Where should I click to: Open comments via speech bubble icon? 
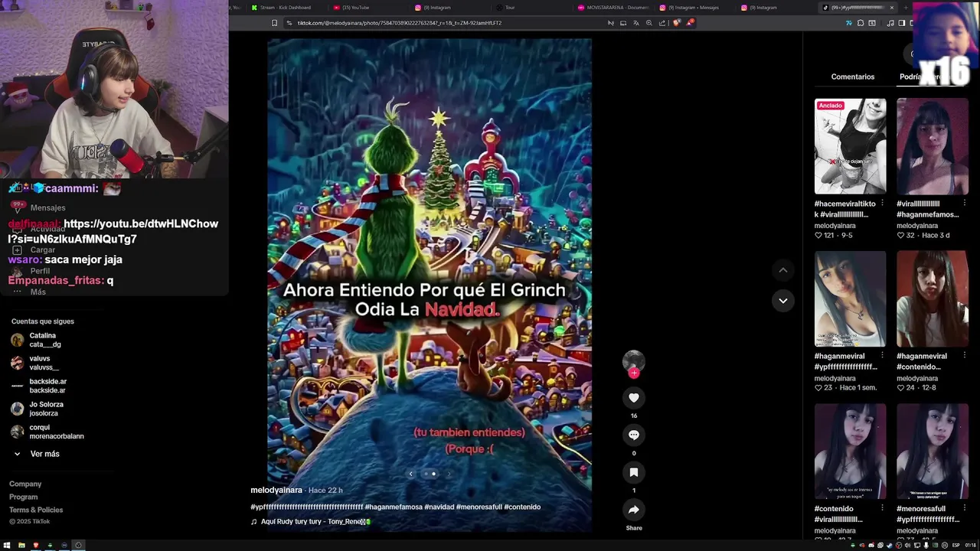[x=634, y=435]
